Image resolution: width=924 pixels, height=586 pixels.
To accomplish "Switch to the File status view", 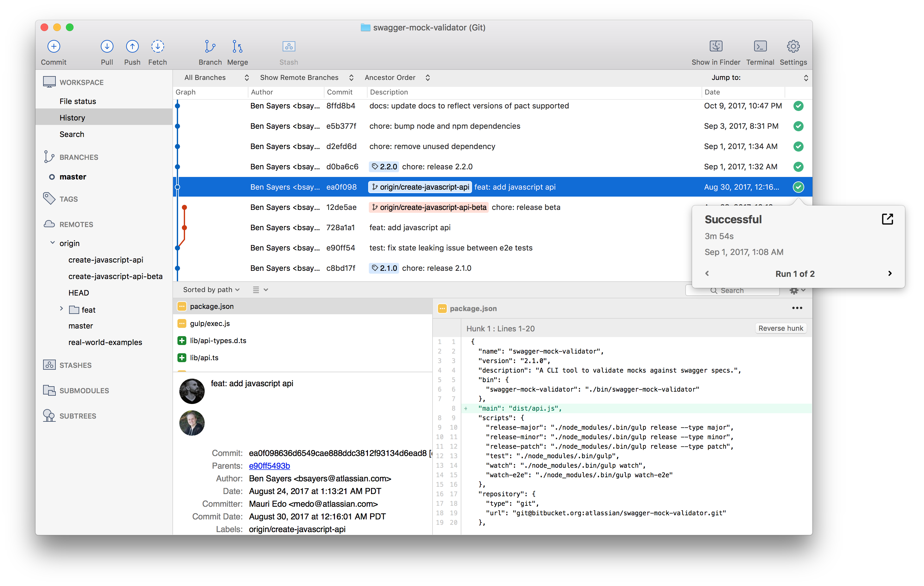I will tap(78, 101).
